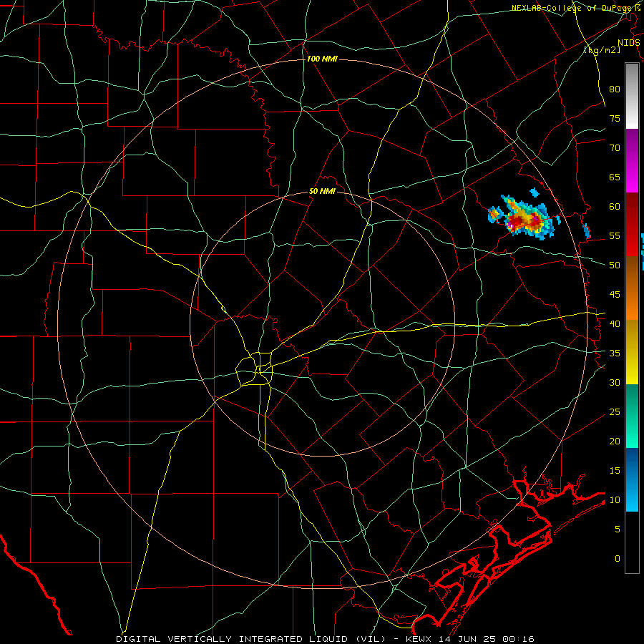
Task: Select the 75 value on the VIL scale
Action: pos(615,118)
